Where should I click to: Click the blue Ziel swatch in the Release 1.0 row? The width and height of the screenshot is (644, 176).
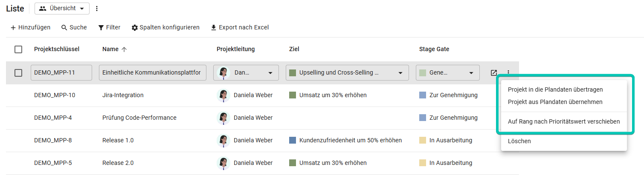[293, 140]
